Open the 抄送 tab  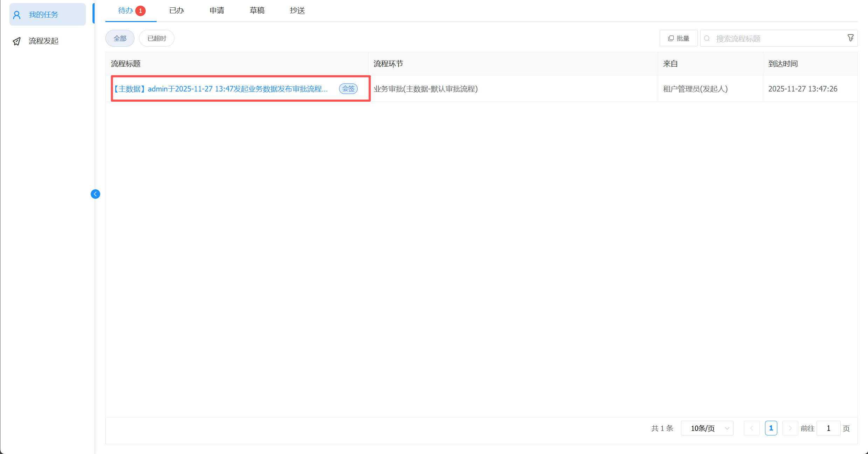(297, 11)
